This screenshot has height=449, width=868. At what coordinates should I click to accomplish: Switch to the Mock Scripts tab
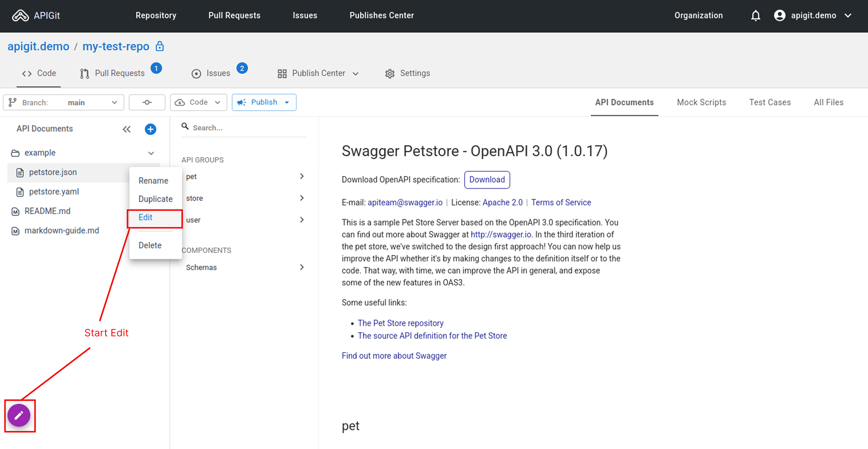[x=702, y=102]
